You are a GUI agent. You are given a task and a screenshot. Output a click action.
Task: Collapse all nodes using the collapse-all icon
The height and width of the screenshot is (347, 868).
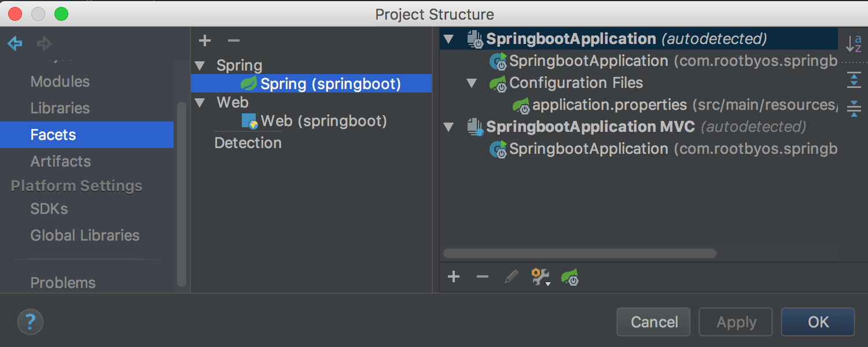coord(855,109)
